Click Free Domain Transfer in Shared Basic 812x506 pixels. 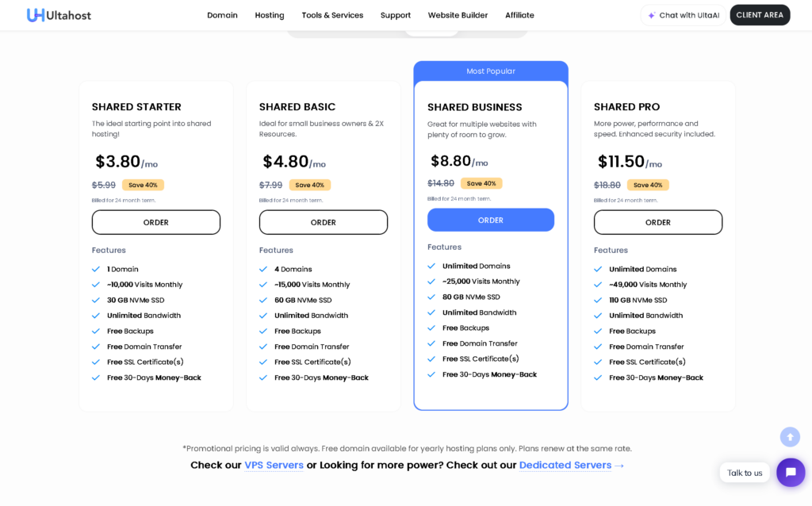coord(312,347)
